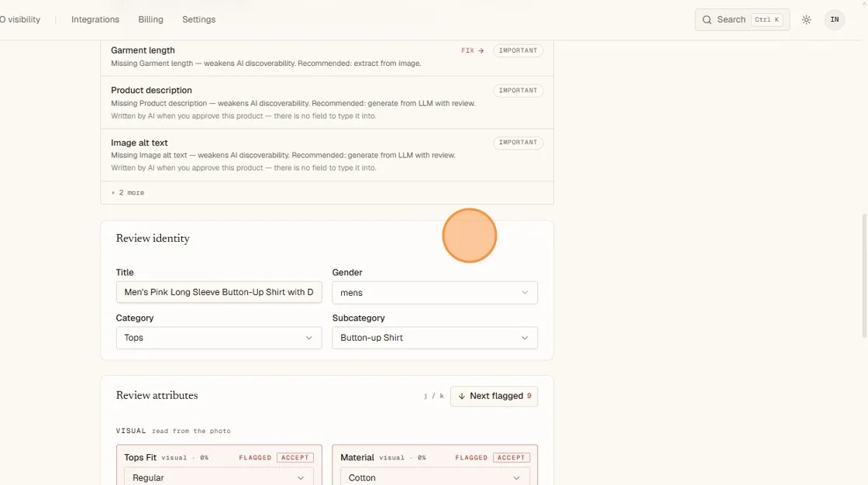This screenshot has height=485, width=868.
Task: Select the Image alt text issue heading
Action: point(139,143)
